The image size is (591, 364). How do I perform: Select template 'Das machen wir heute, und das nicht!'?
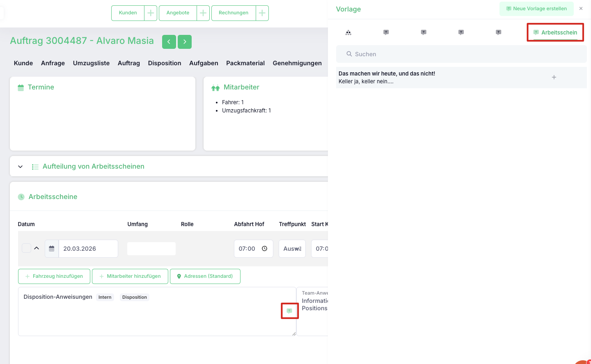(x=461, y=78)
